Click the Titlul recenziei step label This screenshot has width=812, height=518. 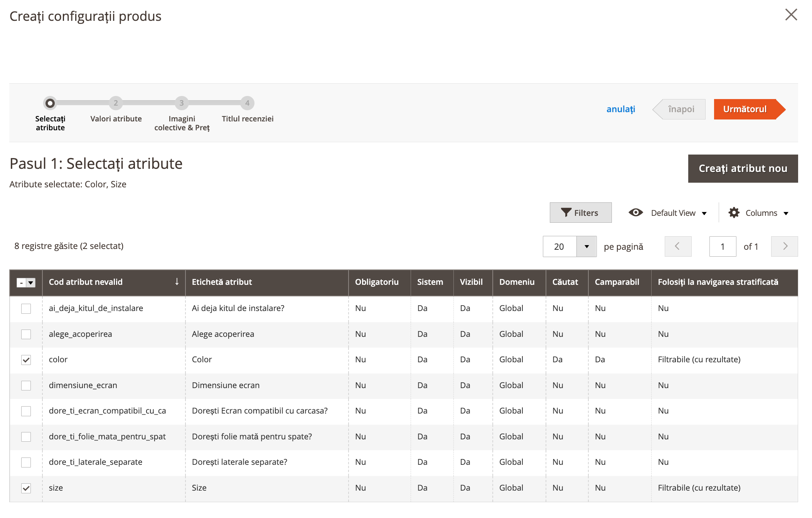click(x=248, y=119)
